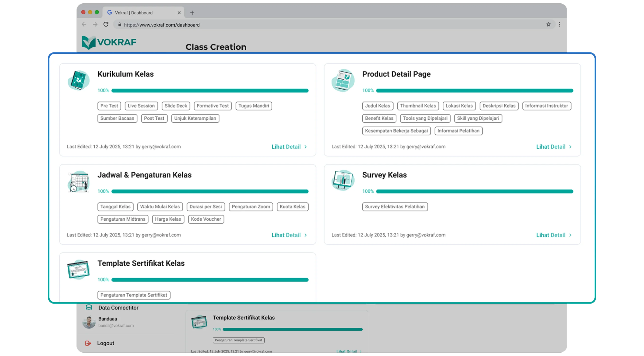Bookmark page with the star icon
The image size is (644, 356).
click(548, 25)
